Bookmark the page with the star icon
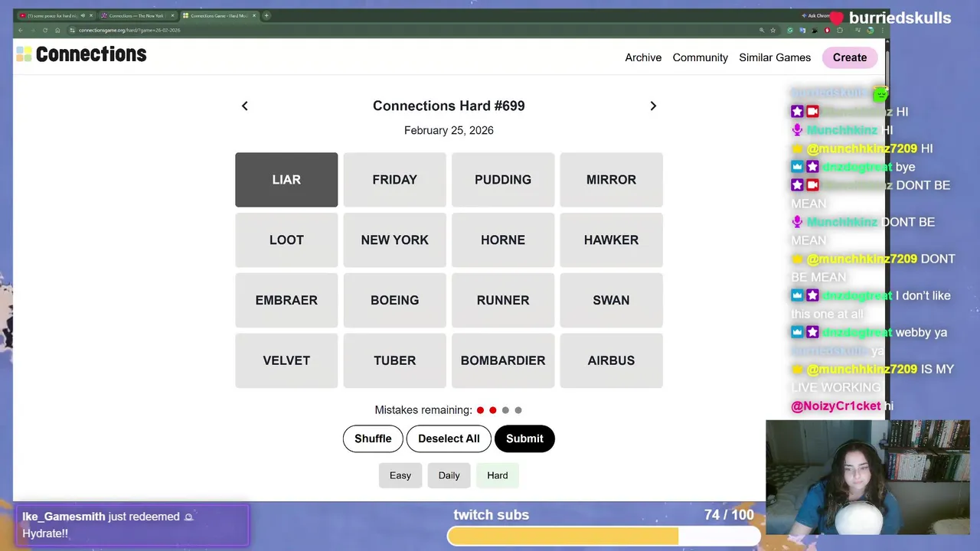This screenshot has width=980, height=551. [773, 31]
